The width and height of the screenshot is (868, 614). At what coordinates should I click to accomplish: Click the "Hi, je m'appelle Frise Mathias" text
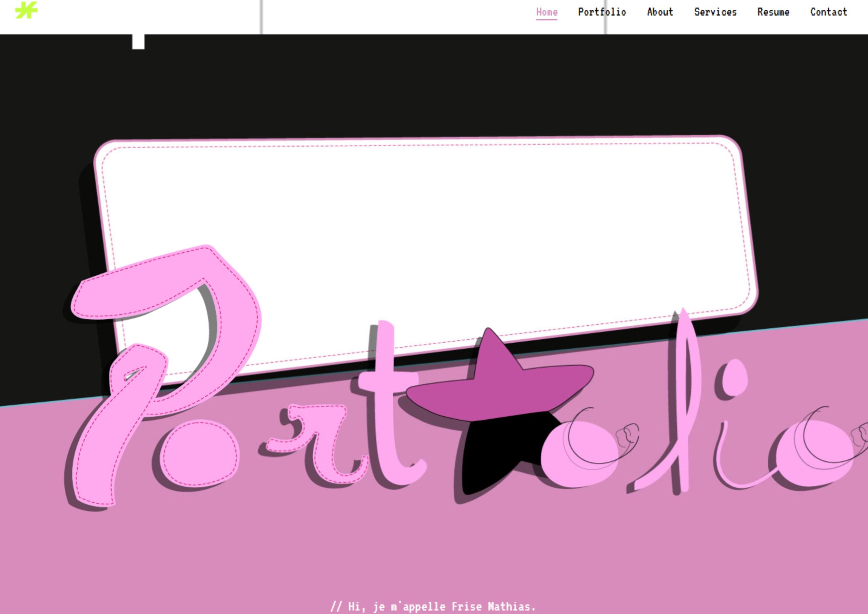[x=433, y=607]
